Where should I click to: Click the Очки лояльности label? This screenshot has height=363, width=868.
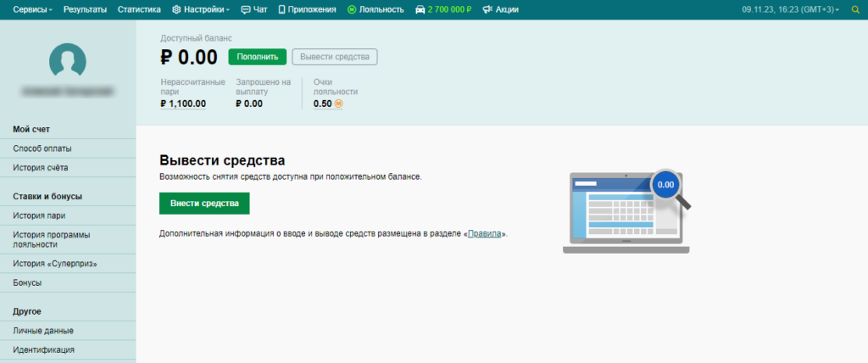pos(336,87)
